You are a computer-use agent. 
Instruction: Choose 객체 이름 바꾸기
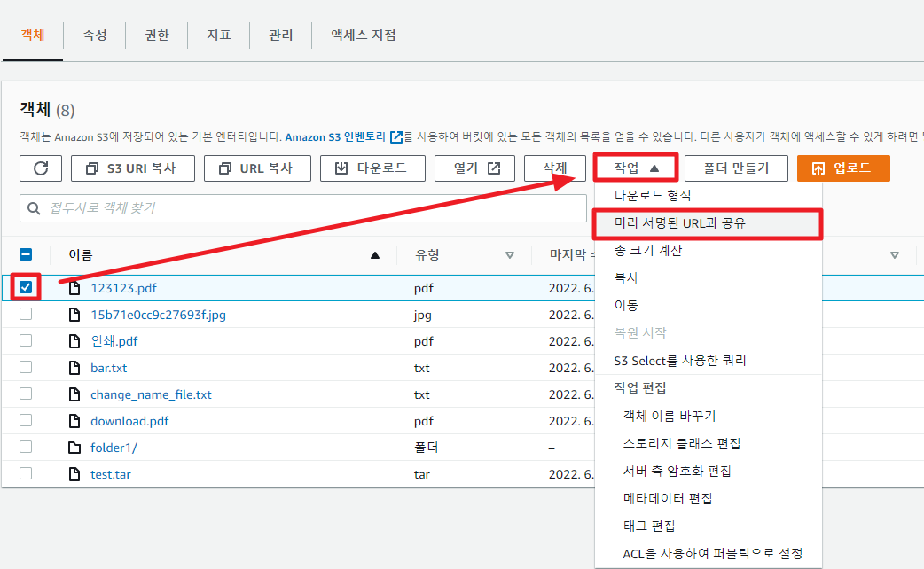point(709,416)
